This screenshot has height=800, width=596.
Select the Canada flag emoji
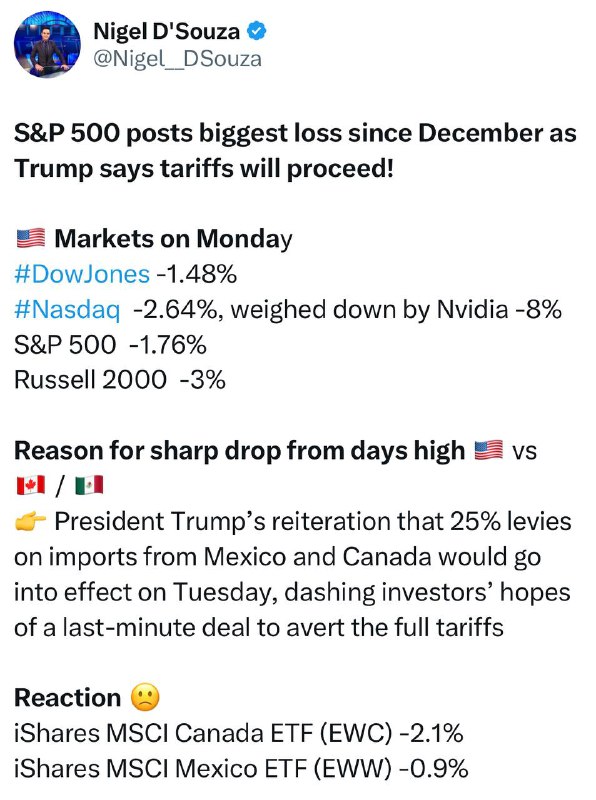[31, 485]
